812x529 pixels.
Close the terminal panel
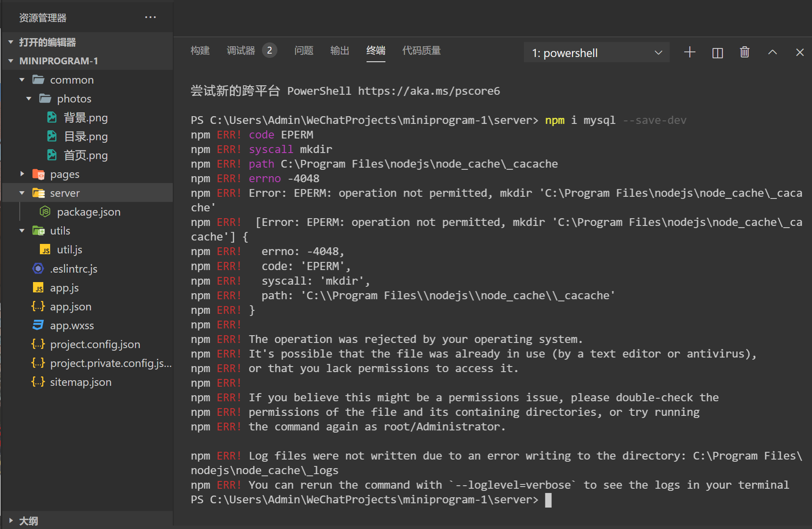point(800,52)
